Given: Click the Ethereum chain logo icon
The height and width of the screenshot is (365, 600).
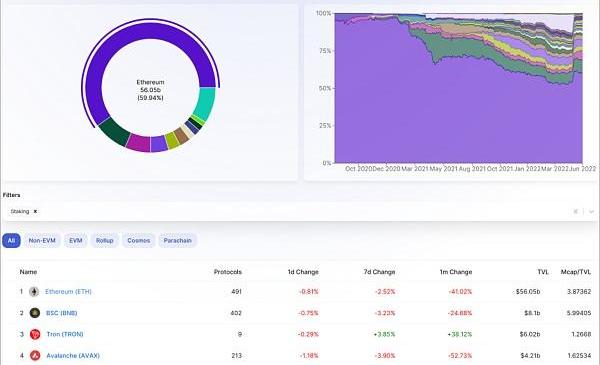Looking at the screenshot, I should pyautogui.click(x=34, y=292).
